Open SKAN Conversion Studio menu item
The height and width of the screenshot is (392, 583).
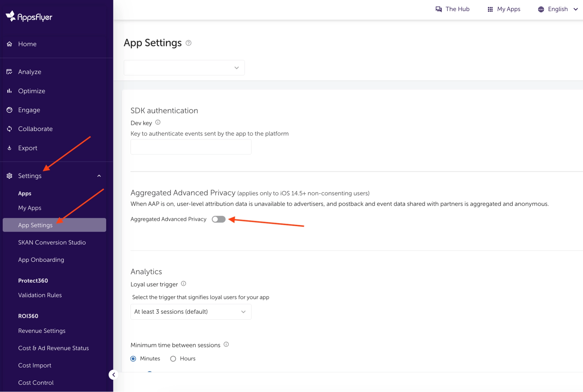point(52,242)
